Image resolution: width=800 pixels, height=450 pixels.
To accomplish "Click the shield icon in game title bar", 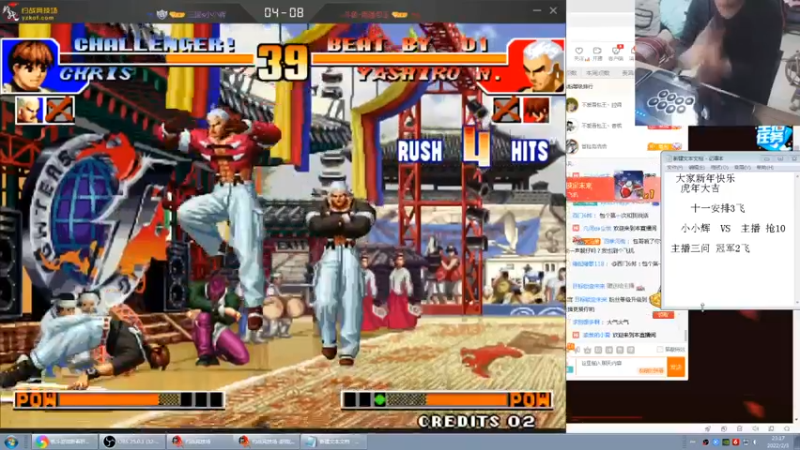I will (x=162, y=14).
